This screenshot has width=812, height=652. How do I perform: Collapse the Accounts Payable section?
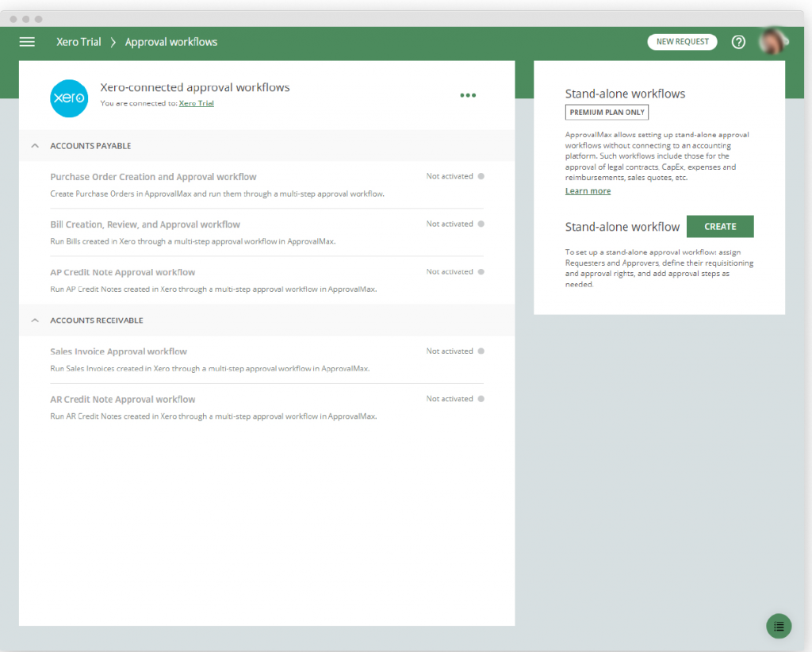pyautogui.click(x=35, y=145)
